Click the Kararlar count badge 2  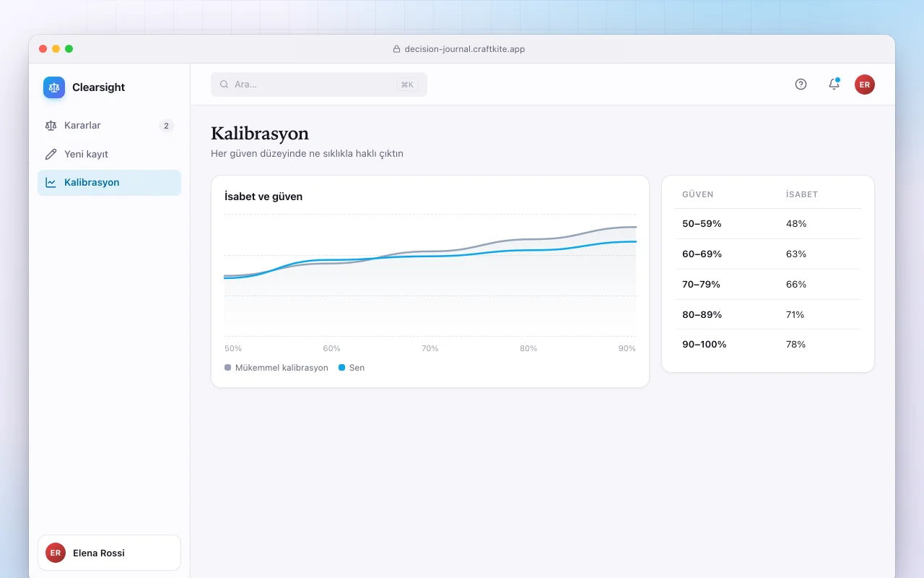pos(166,126)
